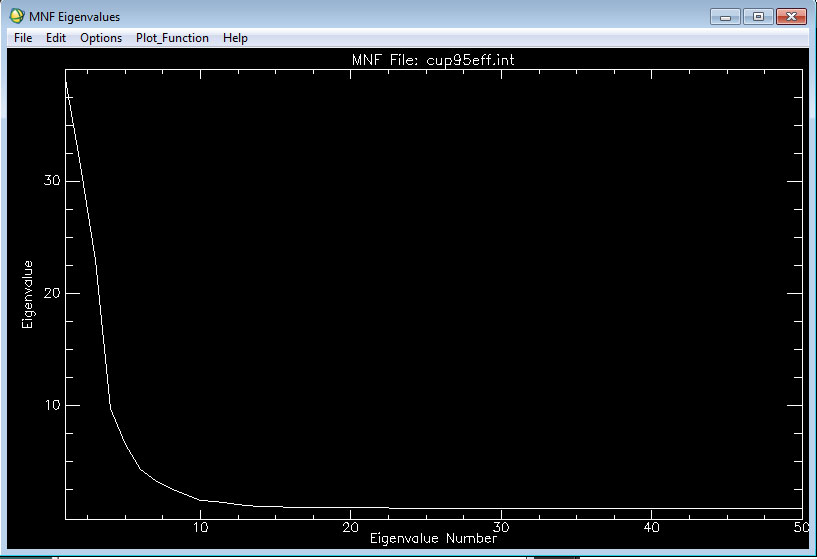Maximize the MNF Eigenvalues window
Screen dimensions: 817x559
(x=757, y=16)
